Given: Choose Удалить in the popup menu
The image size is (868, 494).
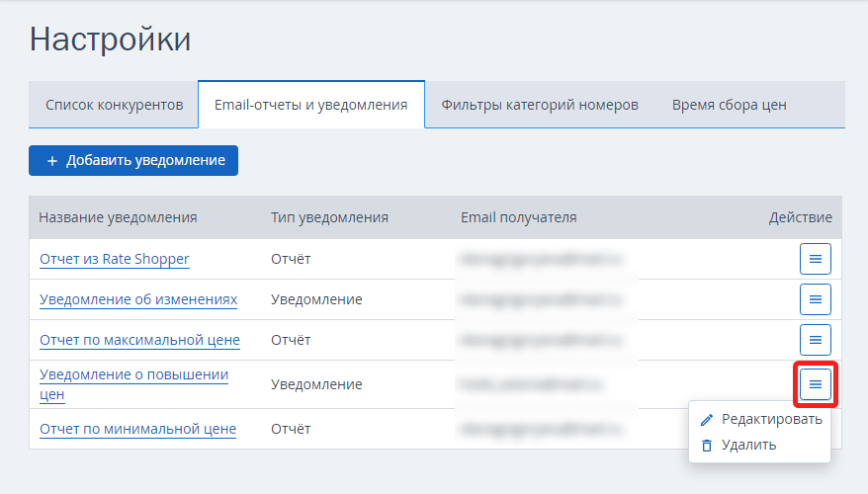Looking at the screenshot, I should tap(738, 445).
